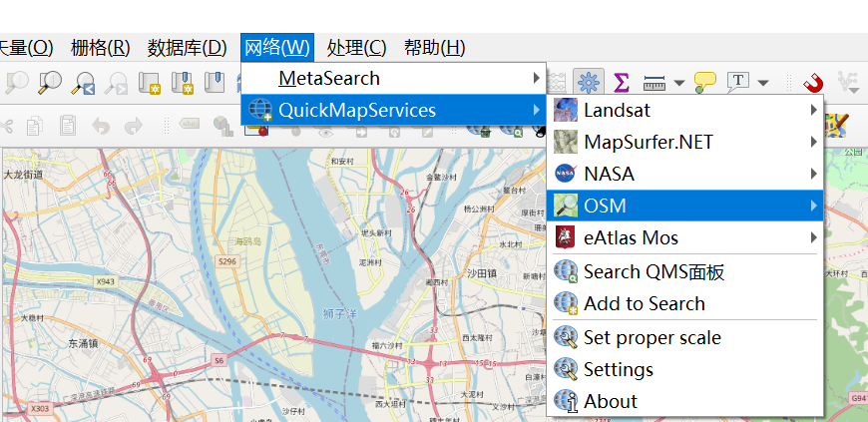Click the 泥洲村 village label

click(x=370, y=262)
